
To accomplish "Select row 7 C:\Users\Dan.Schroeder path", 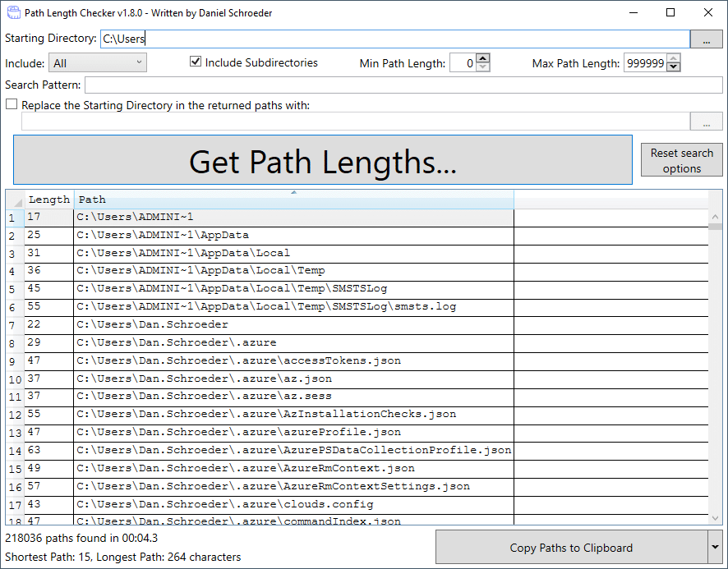I will pos(293,325).
